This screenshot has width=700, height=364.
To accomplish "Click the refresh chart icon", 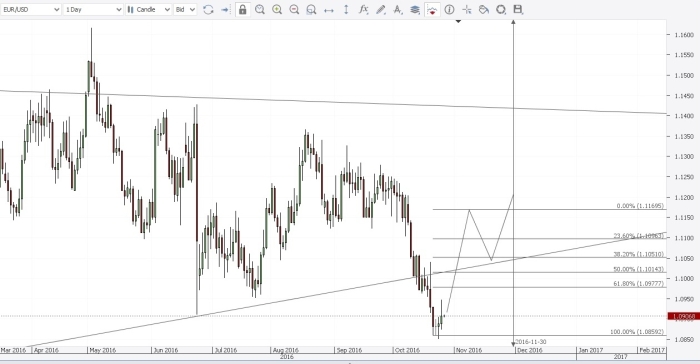I will 208,9.
